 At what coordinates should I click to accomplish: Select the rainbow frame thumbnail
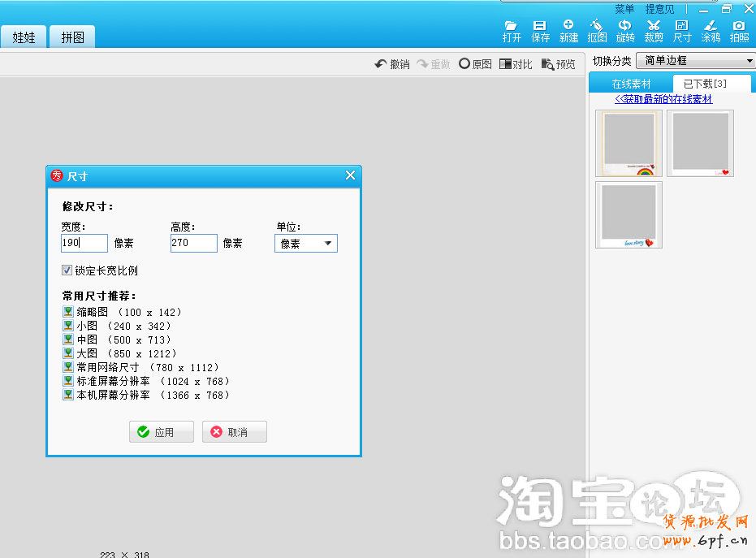tap(629, 144)
